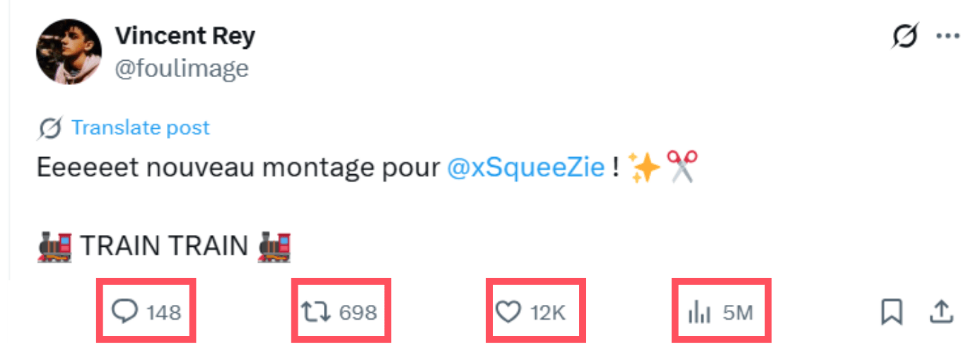980x346 pixels.
Task: Click the scissors emoji in the post
Action: coord(682,167)
